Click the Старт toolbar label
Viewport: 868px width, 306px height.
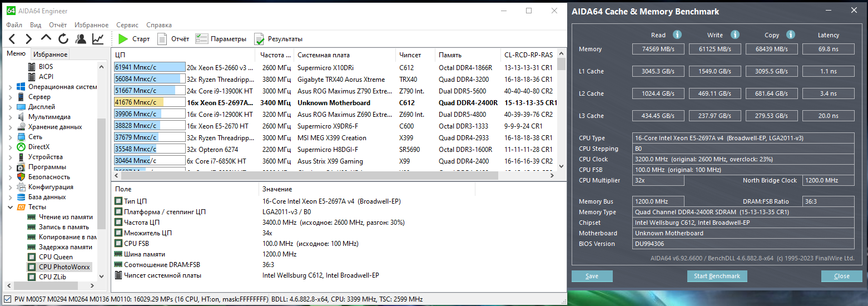(x=141, y=39)
